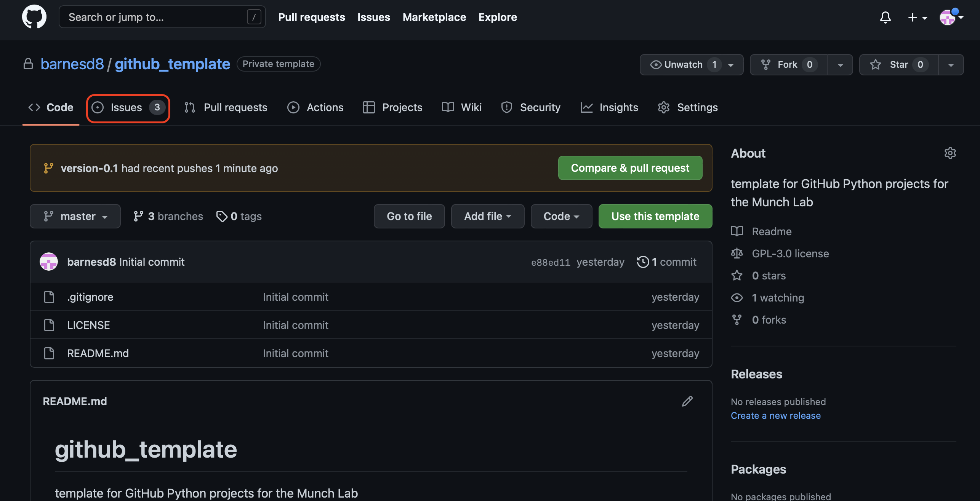Click Compare & pull request button
This screenshot has height=501, width=980.
630,168
